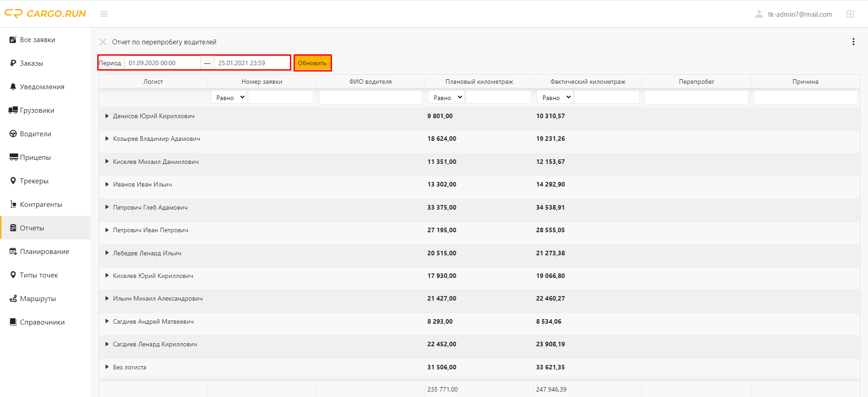Sort by Перепробег column header
This screenshot has width=868, height=397.
(x=697, y=81)
